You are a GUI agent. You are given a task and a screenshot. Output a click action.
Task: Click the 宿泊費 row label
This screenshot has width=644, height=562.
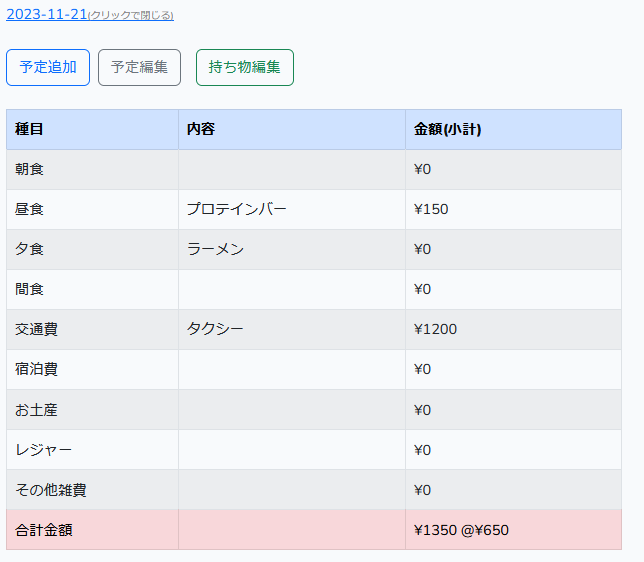pyautogui.click(x=37, y=369)
